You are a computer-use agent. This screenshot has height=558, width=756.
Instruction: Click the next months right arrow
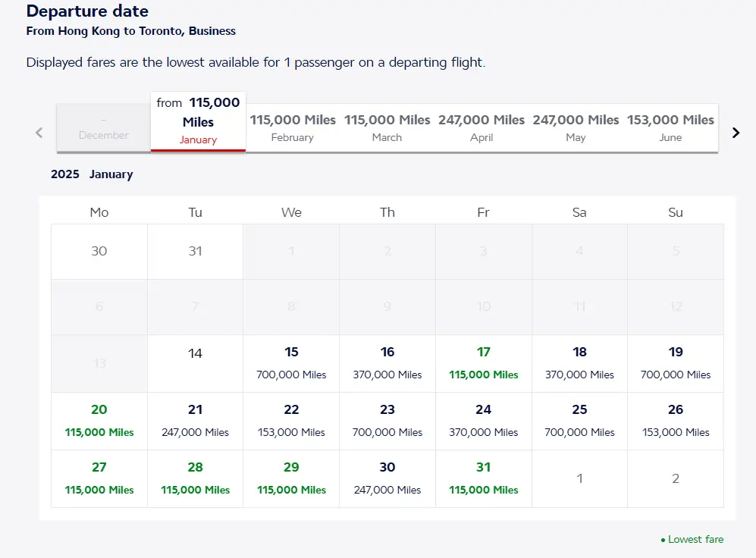[735, 133]
